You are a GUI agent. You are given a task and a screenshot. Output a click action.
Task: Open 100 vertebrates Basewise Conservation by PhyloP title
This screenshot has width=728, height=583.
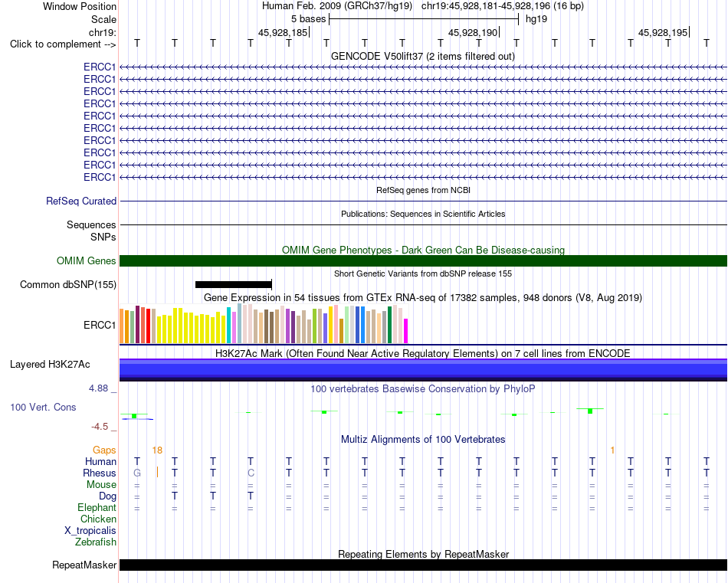pyautogui.click(x=423, y=388)
